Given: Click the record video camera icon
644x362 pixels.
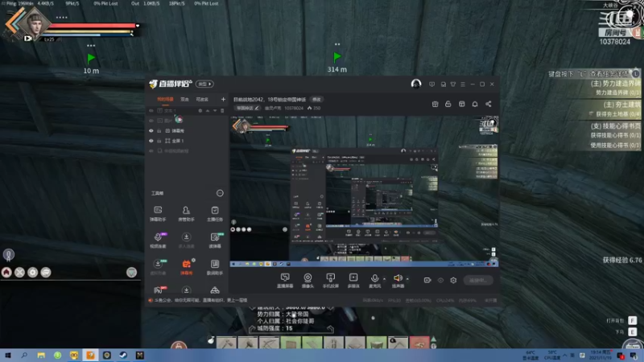Looking at the screenshot, I should pyautogui.click(x=427, y=280).
